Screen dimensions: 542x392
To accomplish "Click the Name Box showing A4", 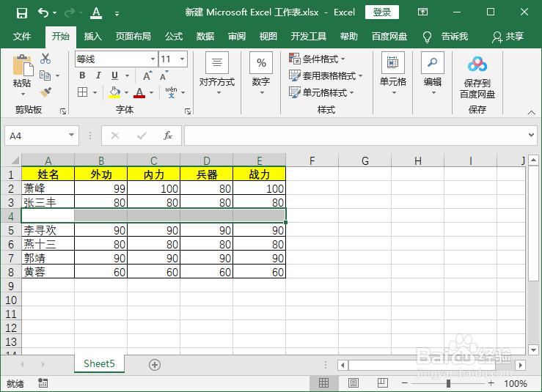I will tap(42, 136).
